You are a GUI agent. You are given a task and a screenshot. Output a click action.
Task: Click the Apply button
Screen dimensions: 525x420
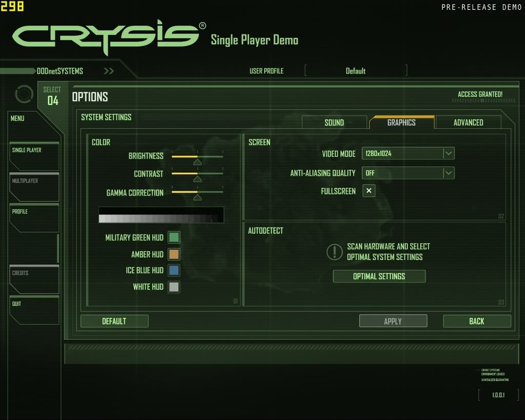pyautogui.click(x=393, y=321)
